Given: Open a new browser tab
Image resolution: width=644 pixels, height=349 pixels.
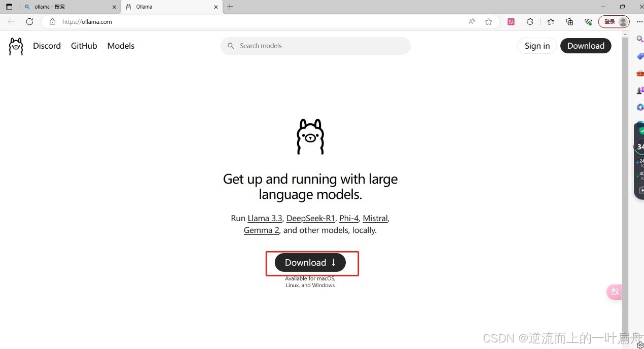Looking at the screenshot, I should [x=230, y=7].
